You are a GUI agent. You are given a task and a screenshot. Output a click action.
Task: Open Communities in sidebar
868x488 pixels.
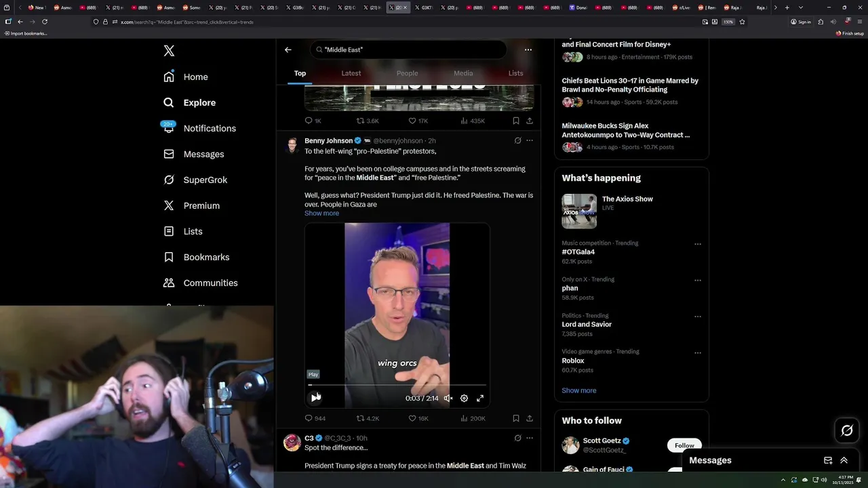(200, 283)
